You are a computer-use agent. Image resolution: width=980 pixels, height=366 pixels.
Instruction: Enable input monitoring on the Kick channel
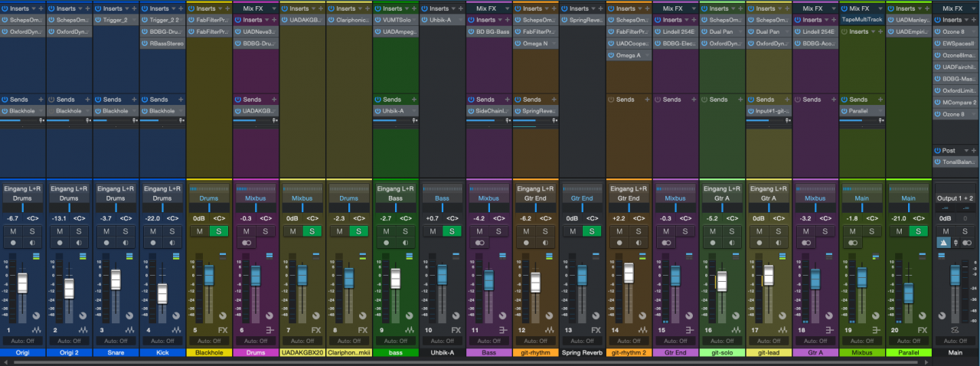171,242
